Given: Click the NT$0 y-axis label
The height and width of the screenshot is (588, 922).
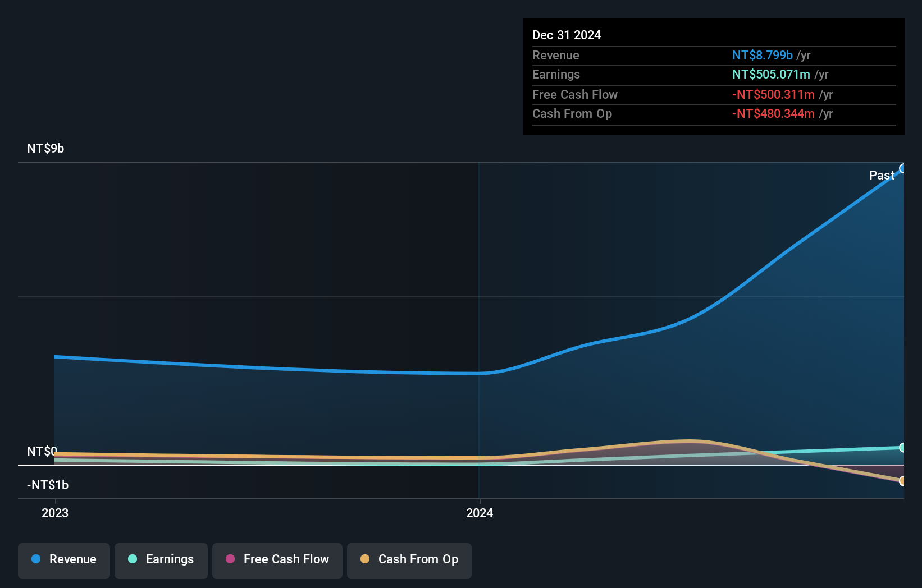Looking at the screenshot, I should tap(42, 452).
